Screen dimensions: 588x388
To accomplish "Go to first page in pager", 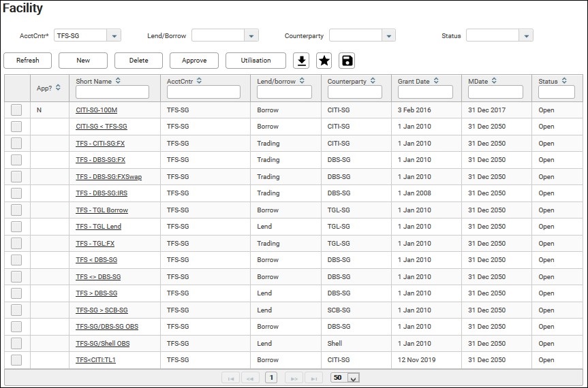I will coord(230,378).
